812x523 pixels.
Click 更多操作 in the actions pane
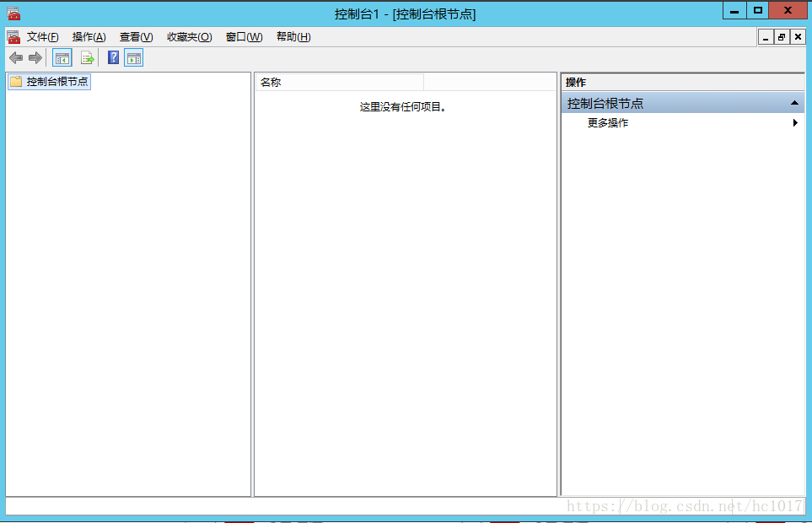tap(608, 122)
